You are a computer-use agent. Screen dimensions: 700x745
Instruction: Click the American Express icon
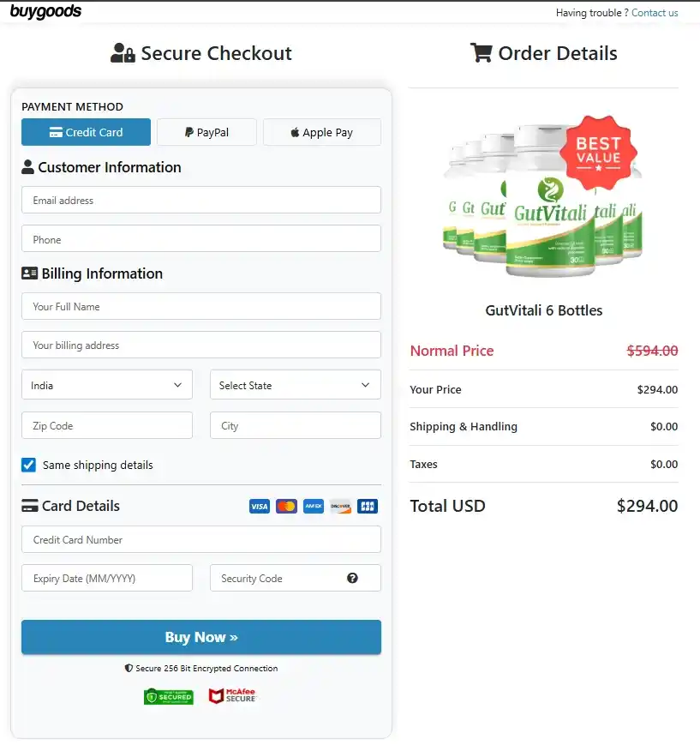tap(313, 506)
